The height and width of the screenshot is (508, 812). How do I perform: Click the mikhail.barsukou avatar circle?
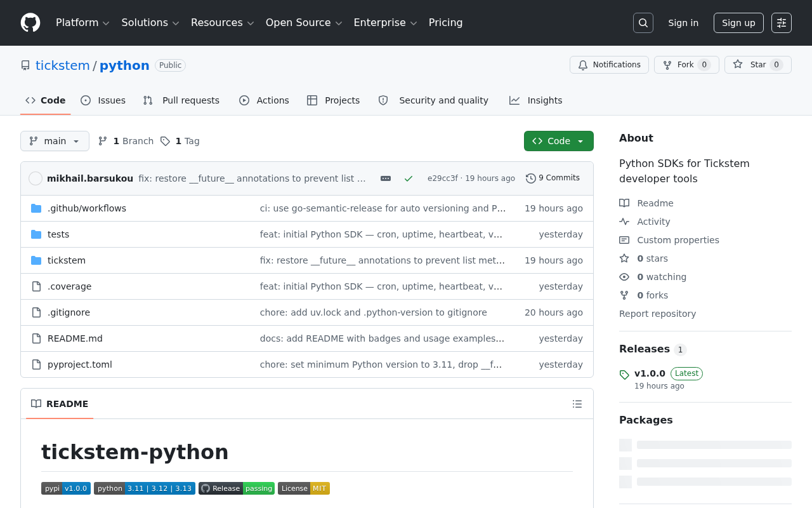click(x=36, y=178)
